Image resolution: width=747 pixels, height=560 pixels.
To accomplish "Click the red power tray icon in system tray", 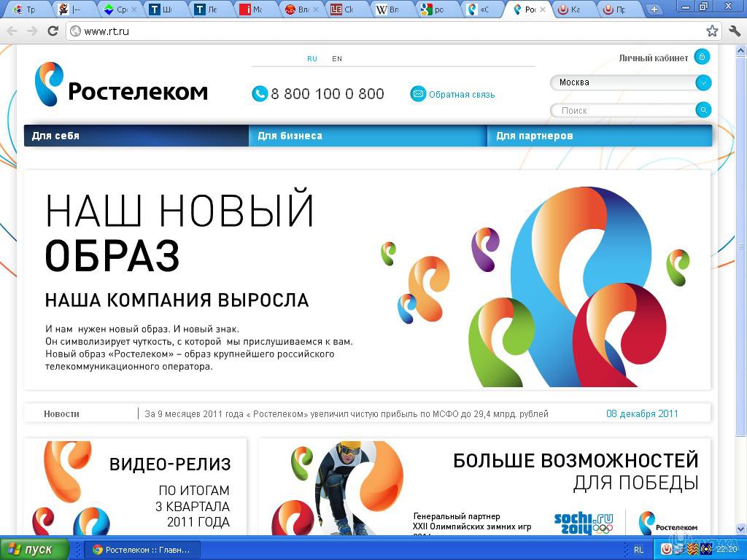I will click(667, 550).
